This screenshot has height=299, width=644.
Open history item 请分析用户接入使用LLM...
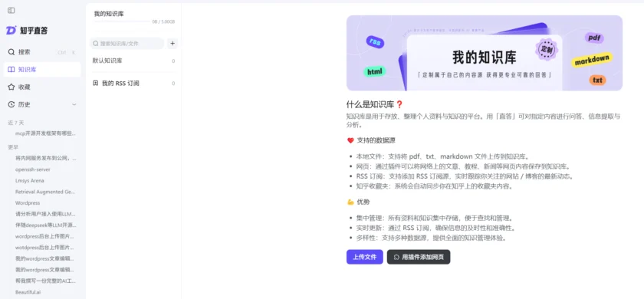45,214
